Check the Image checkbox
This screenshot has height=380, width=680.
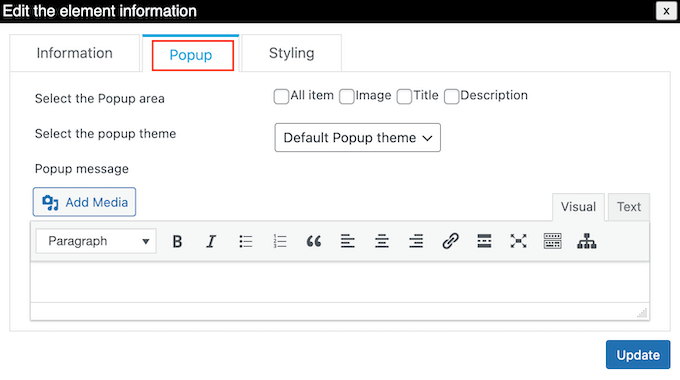347,96
